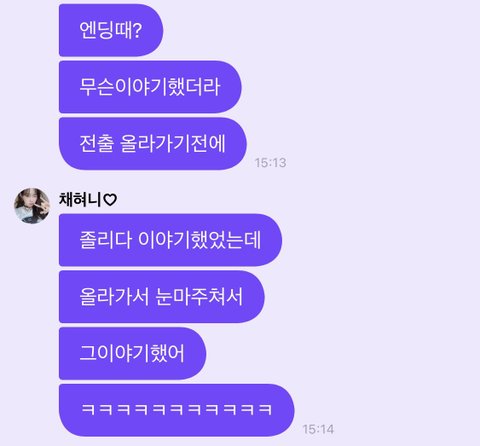This screenshot has width=480, height=446.
Task: Tap the '무슨이야기했더라' message bubble
Action: 150,87
